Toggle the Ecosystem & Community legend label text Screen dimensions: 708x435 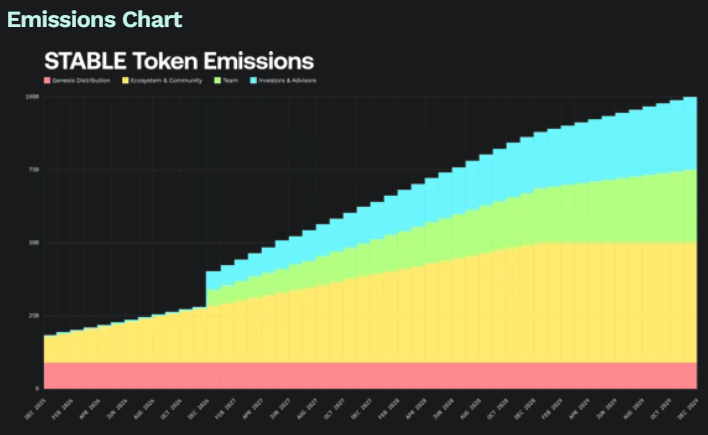[167, 80]
